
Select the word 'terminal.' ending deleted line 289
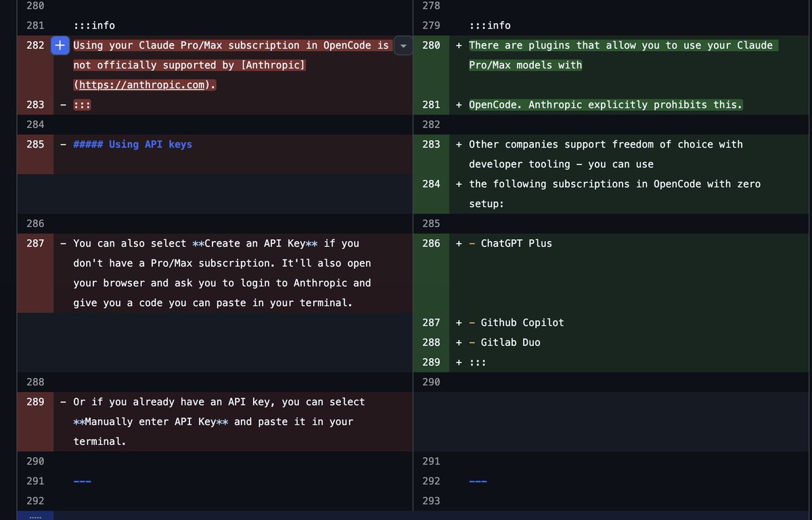coord(100,441)
